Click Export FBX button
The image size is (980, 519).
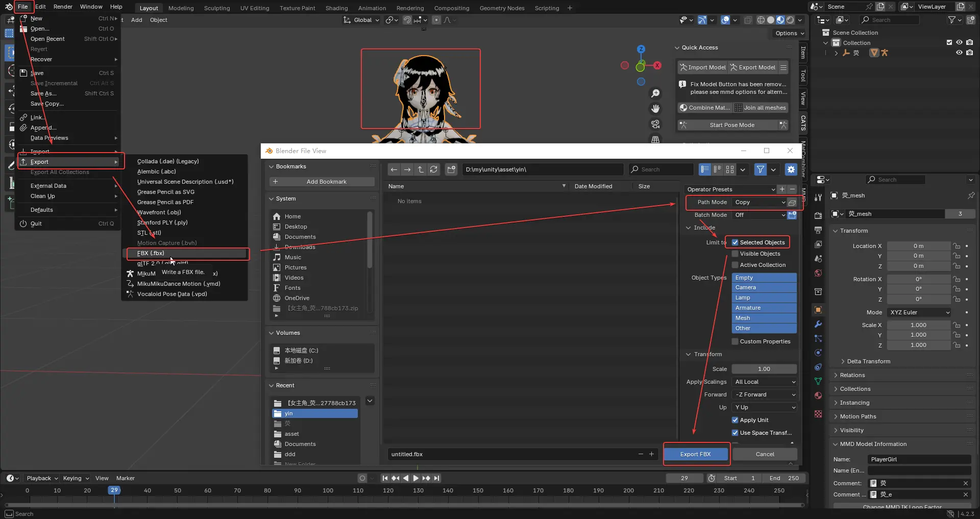[x=695, y=454]
